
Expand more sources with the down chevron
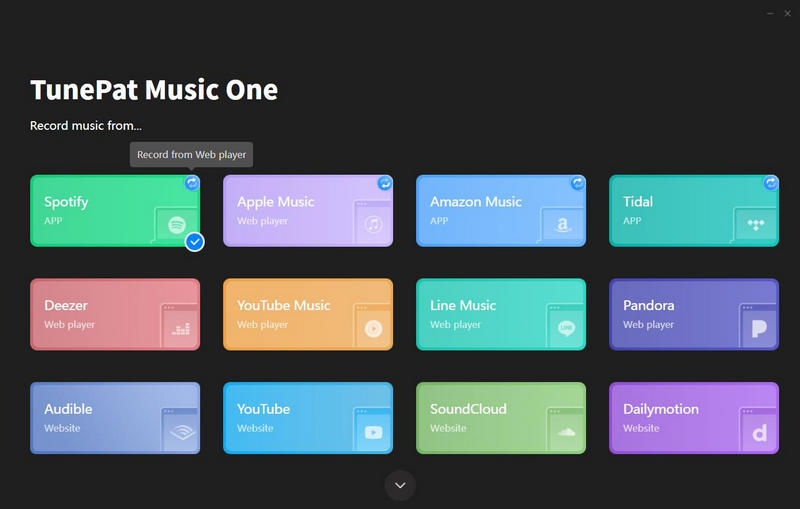coord(400,485)
